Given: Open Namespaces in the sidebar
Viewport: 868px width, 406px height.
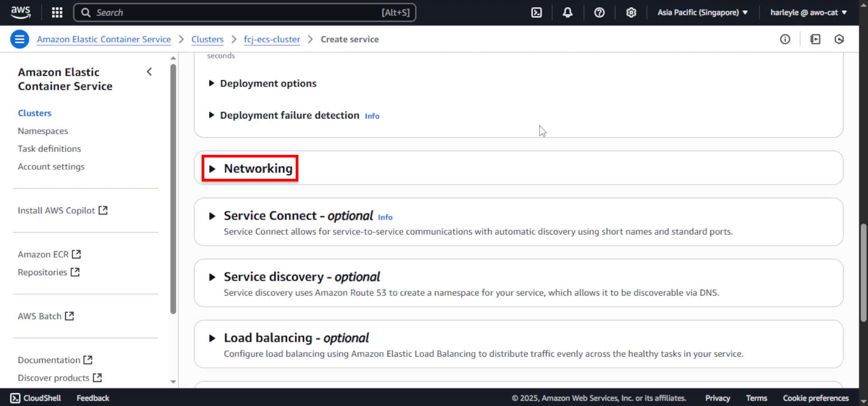Looking at the screenshot, I should pos(43,131).
